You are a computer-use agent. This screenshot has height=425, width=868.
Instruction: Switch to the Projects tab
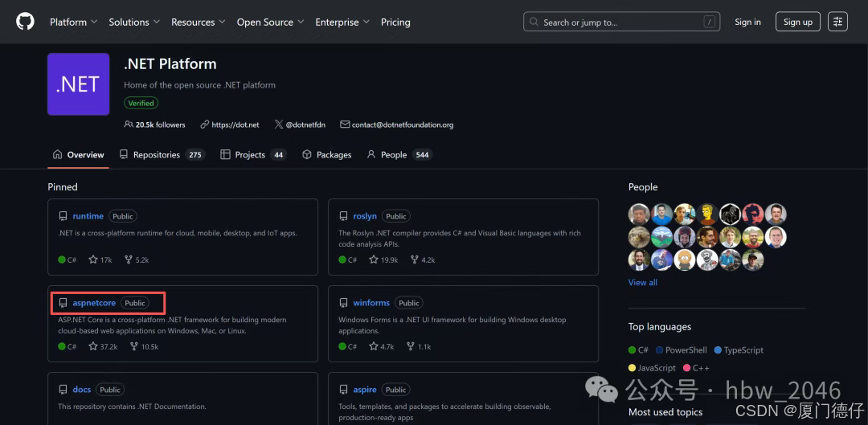pyautogui.click(x=252, y=155)
